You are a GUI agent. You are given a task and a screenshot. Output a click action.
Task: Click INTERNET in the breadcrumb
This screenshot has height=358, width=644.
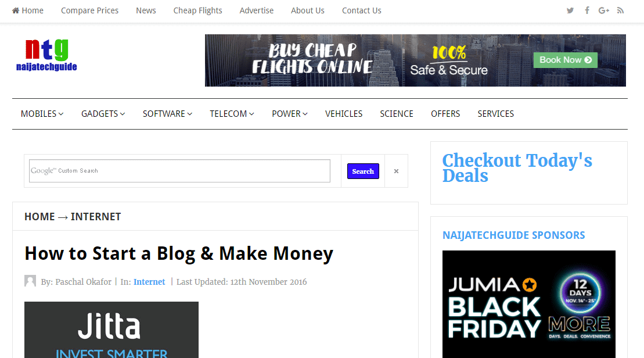[x=96, y=217]
